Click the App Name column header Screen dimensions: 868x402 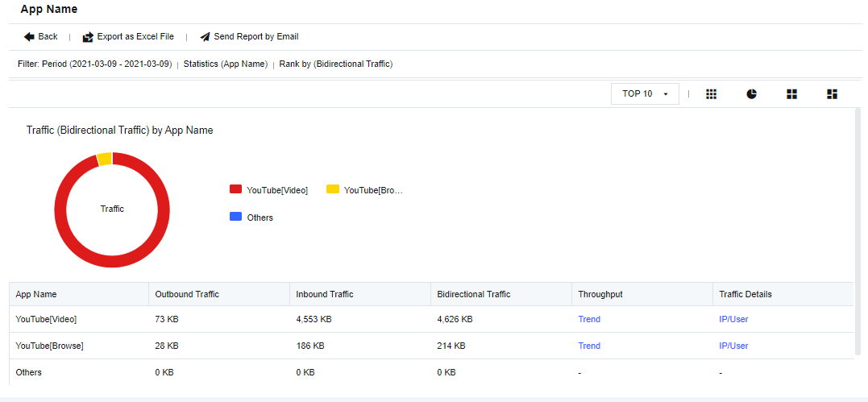click(x=36, y=294)
